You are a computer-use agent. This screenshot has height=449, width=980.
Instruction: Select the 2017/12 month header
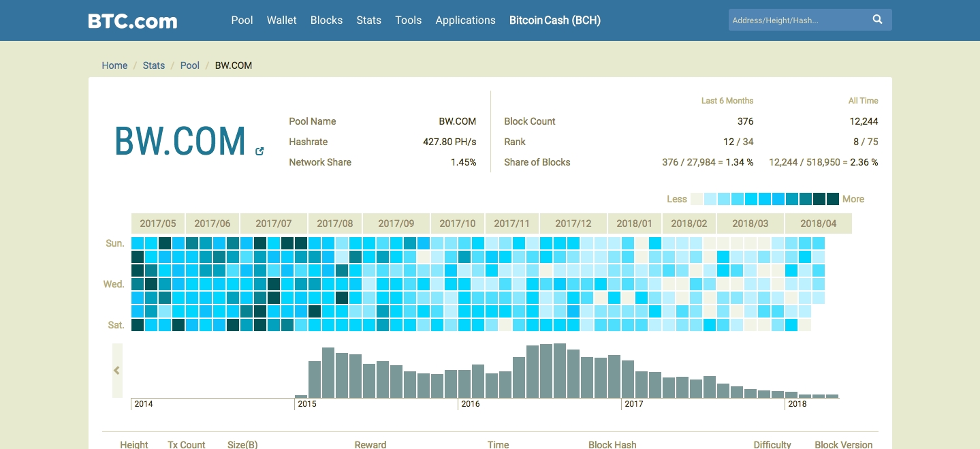click(x=573, y=223)
